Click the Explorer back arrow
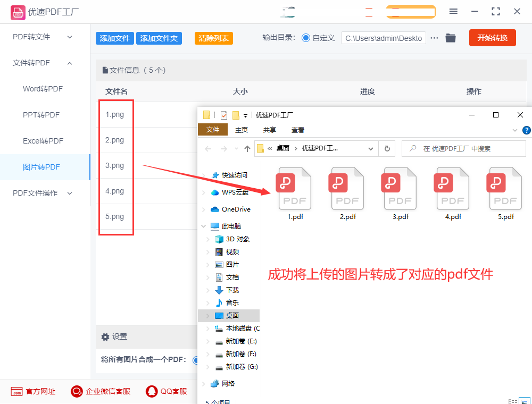 coord(208,148)
